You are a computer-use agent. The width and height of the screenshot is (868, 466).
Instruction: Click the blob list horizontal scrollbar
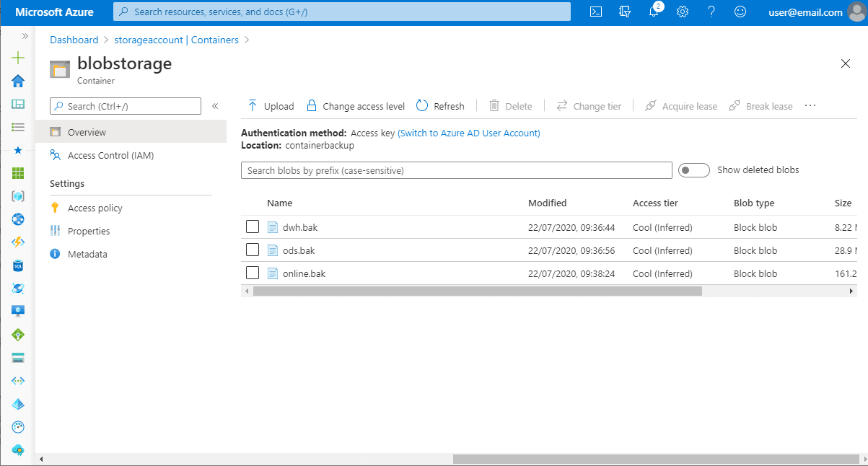(x=476, y=291)
